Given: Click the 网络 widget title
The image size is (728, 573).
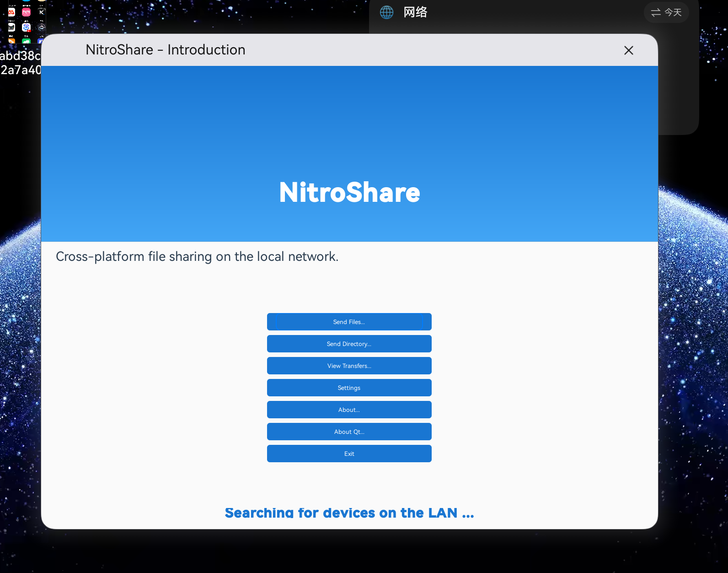Looking at the screenshot, I should (415, 12).
